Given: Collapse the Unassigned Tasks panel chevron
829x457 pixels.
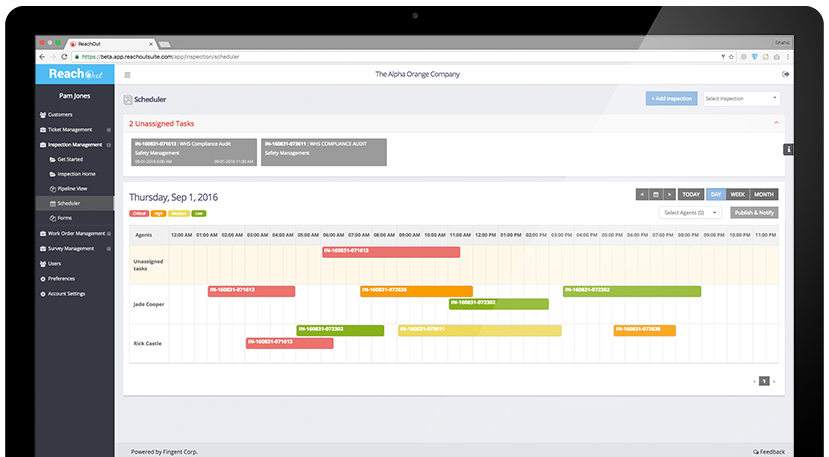Looking at the screenshot, I should tap(776, 123).
